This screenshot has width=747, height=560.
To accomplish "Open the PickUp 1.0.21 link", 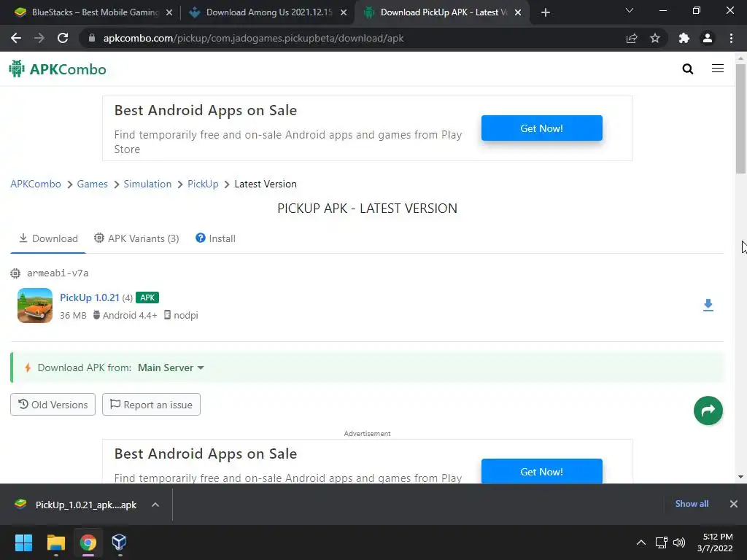I will point(90,297).
